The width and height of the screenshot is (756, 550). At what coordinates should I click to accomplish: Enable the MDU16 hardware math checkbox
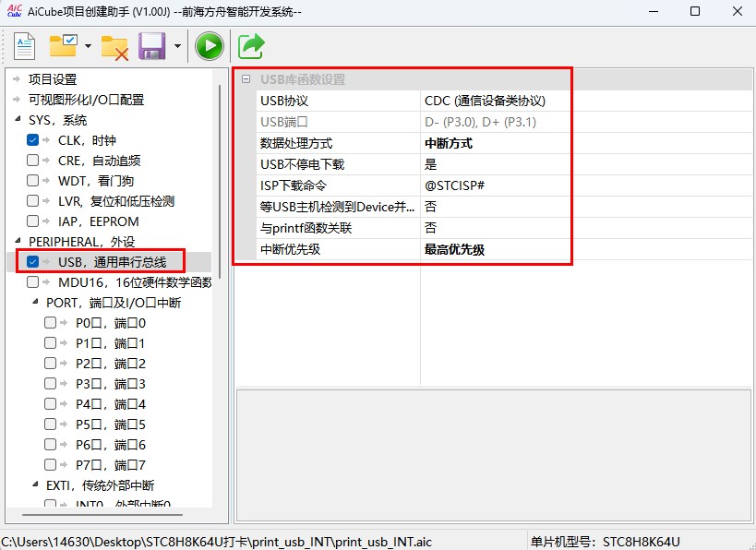pyautogui.click(x=33, y=282)
